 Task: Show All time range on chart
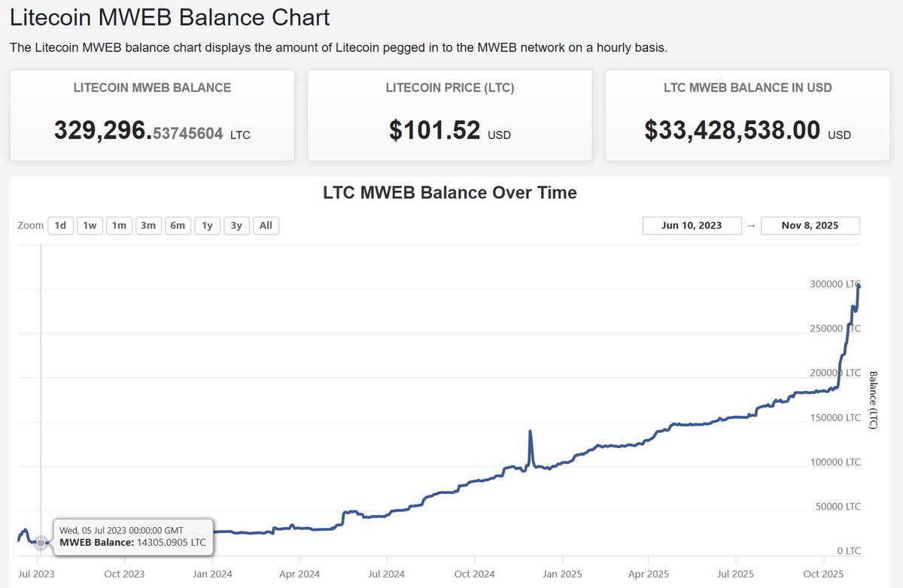(266, 226)
